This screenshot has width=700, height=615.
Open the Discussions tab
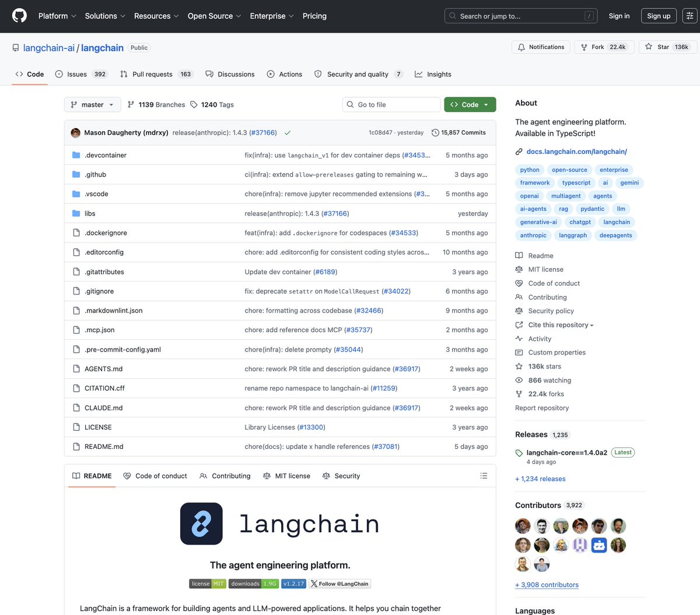[230, 74]
